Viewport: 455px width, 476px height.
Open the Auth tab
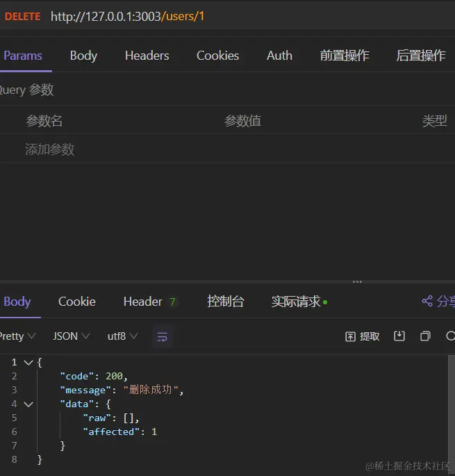[x=279, y=56]
